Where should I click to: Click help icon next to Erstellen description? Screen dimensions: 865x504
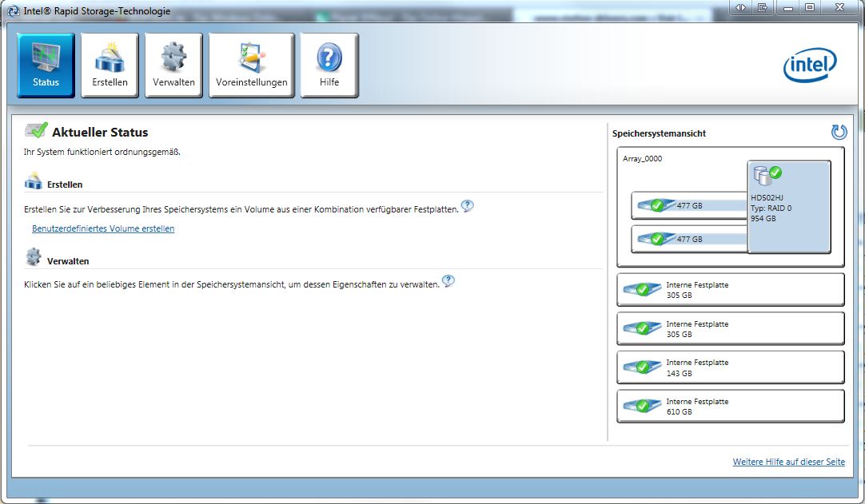click(x=467, y=206)
